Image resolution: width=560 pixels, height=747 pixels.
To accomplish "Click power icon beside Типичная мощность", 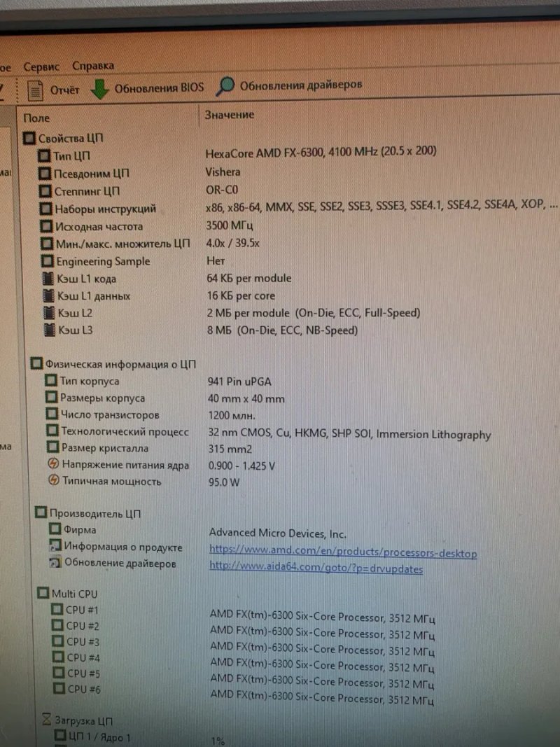I will pos(54,480).
